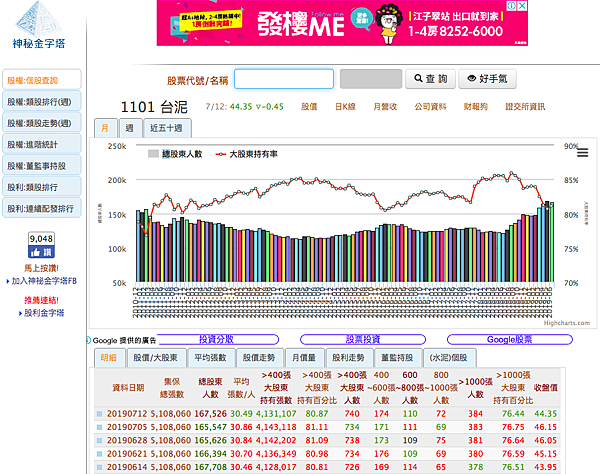The width and height of the screenshot is (600, 474).
Task: Click closing price 46.15
Action: point(546,427)
